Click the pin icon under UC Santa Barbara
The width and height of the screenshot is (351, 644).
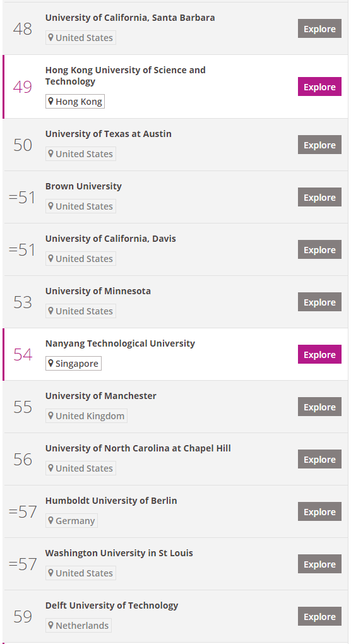coord(51,38)
